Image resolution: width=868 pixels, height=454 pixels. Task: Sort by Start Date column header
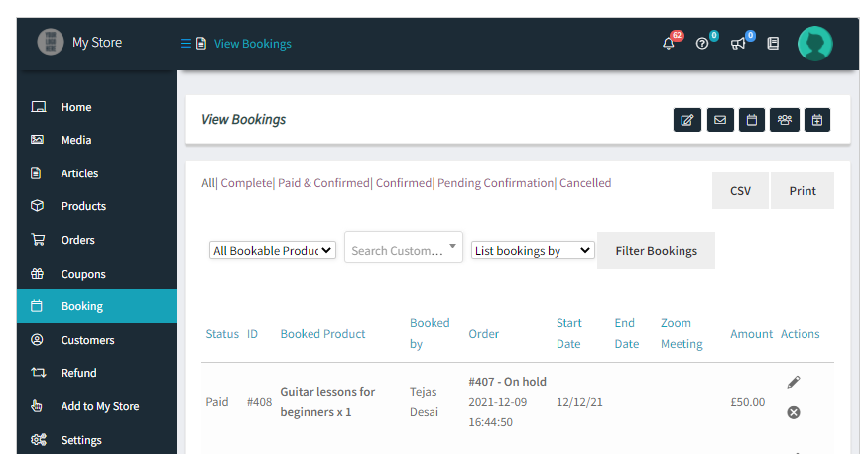coord(569,333)
